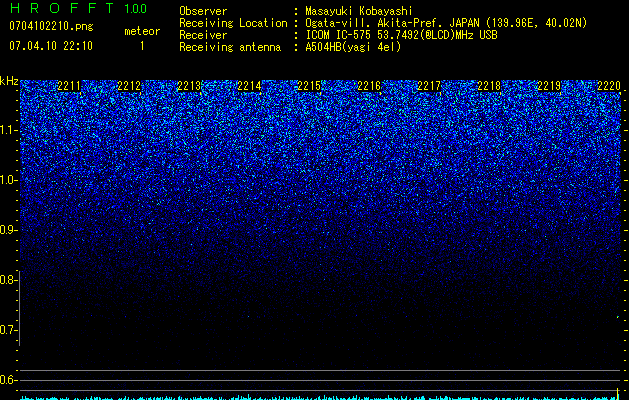Image resolution: width=629 pixels, height=400 pixels.
Task: Click the 2211 time marker
Action: click(x=69, y=86)
